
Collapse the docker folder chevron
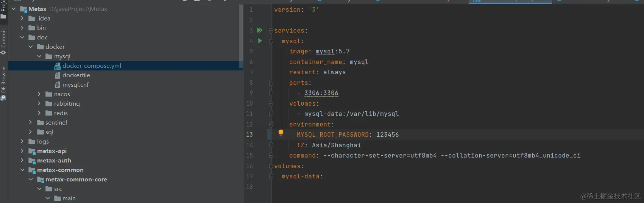tap(31, 47)
